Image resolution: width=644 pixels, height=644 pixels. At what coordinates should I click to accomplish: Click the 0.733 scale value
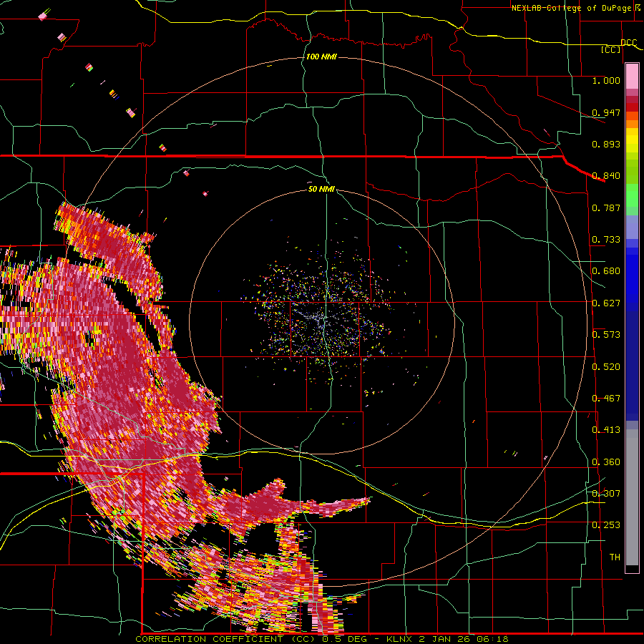tap(606, 240)
